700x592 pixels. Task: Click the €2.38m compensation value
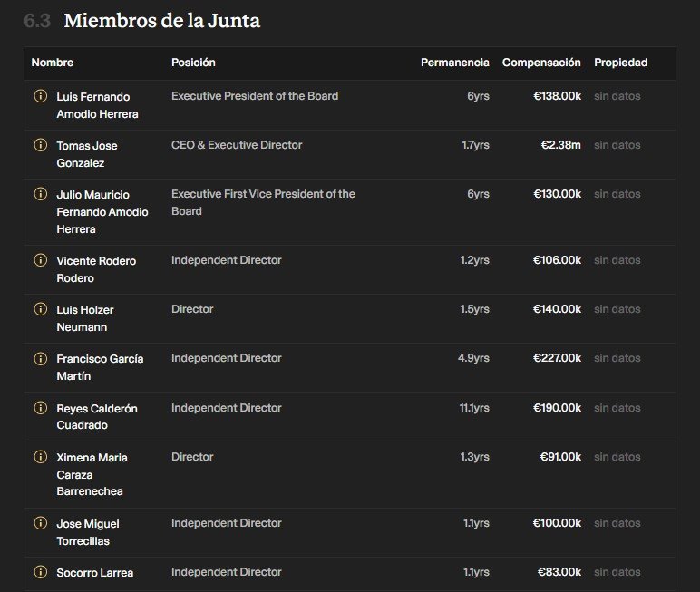point(560,145)
